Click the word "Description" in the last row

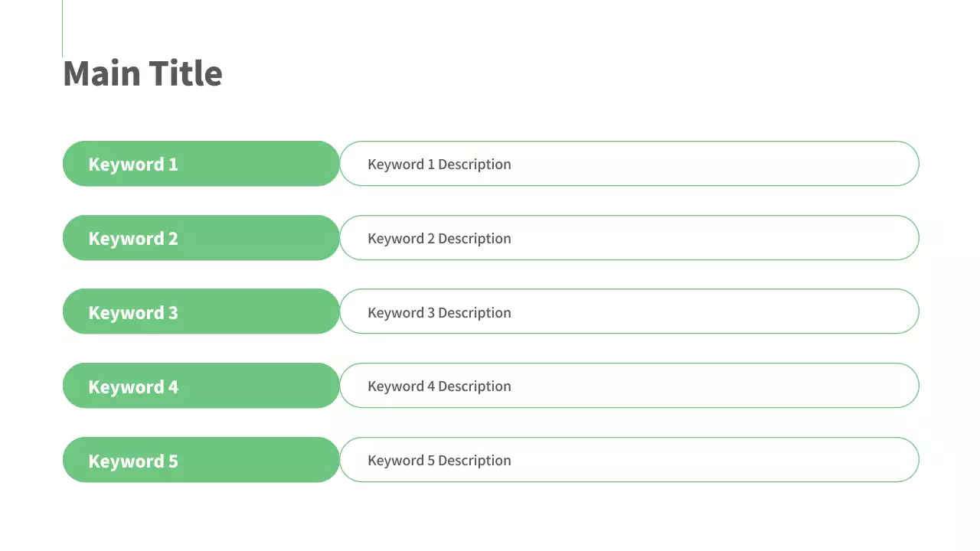(474, 461)
